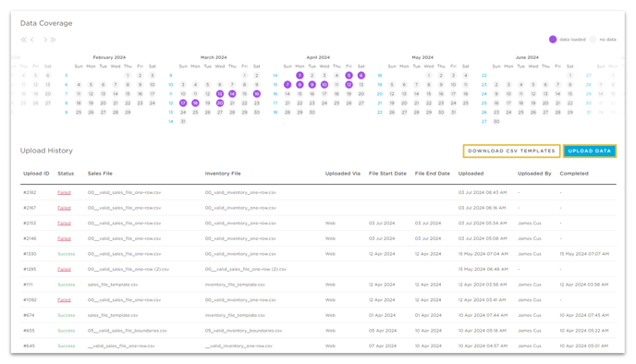
Task: Select February 29 in the calendar
Action: coord(128,113)
